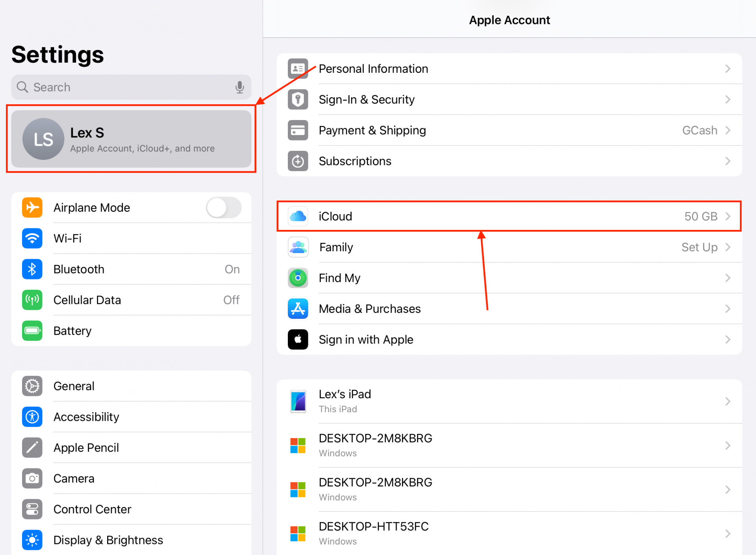Expand Lex's iPad details via chevron
This screenshot has width=756, height=555.
click(728, 401)
